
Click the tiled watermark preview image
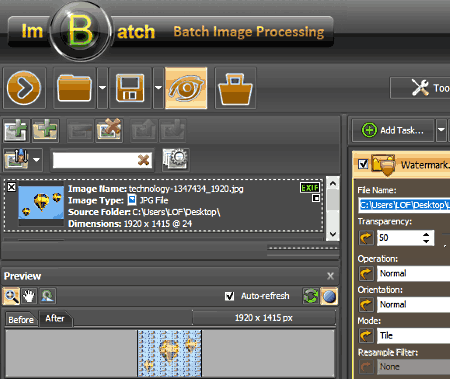[170, 353]
